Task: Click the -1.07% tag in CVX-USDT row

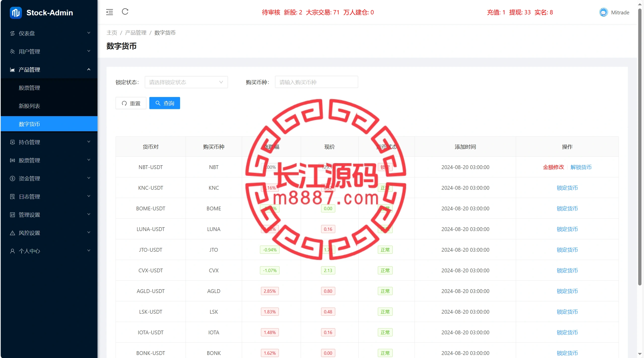Action: pos(270,270)
